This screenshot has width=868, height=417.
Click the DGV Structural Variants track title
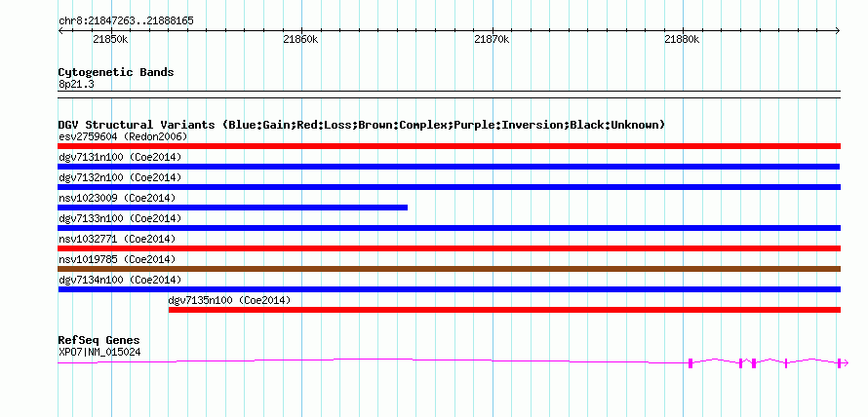pos(362,125)
